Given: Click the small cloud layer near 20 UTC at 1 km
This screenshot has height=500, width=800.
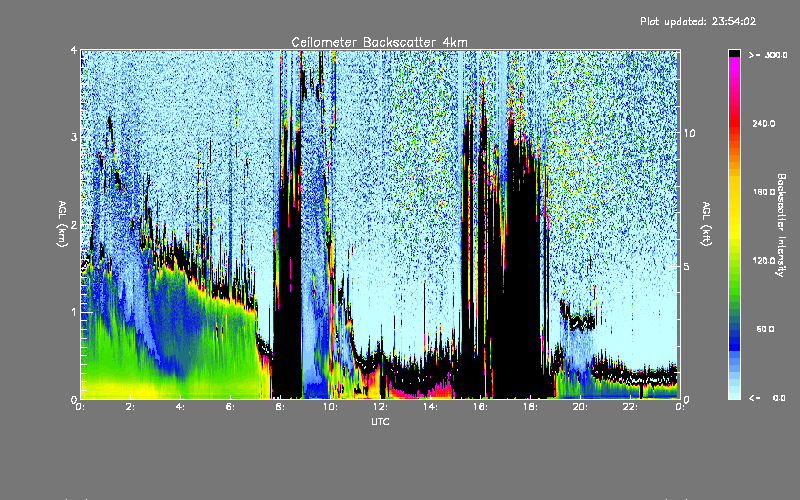Looking at the screenshot, I should pyautogui.click(x=578, y=319).
